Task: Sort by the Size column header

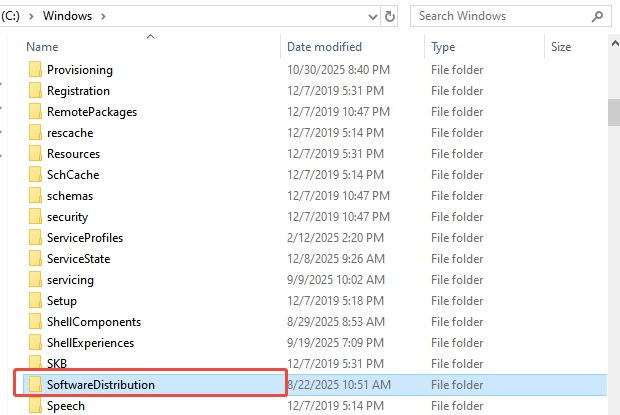Action: point(561,47)
